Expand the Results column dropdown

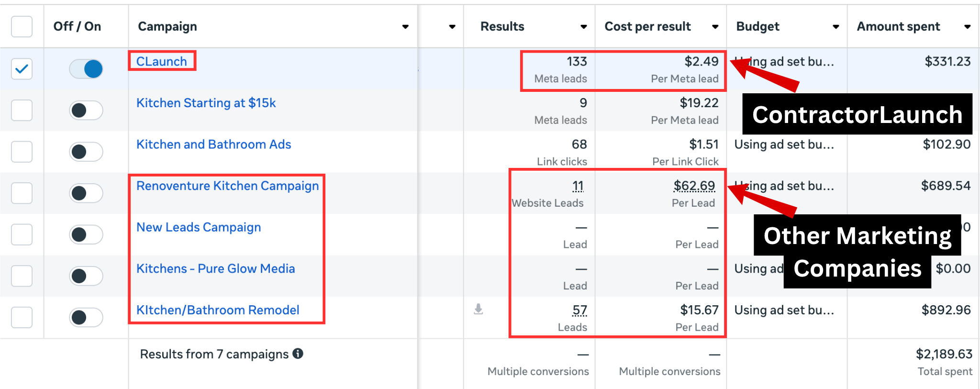pyautogui.click(x=583, y=27)
